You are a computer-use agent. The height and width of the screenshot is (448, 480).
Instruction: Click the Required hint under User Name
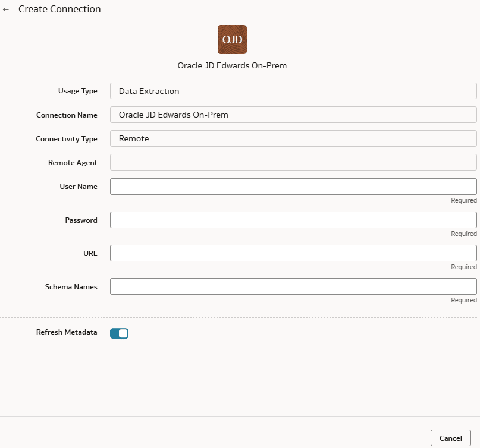click(x=464, y=200)
